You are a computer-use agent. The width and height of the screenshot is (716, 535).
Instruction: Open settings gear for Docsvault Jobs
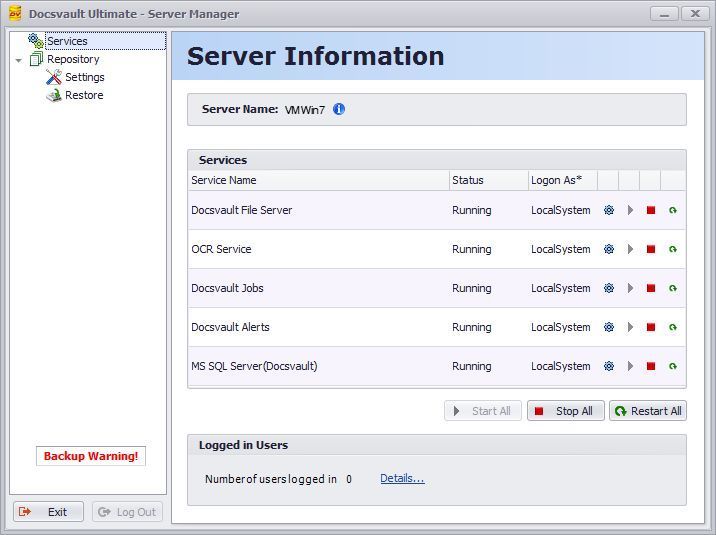(x=609, y=288)
